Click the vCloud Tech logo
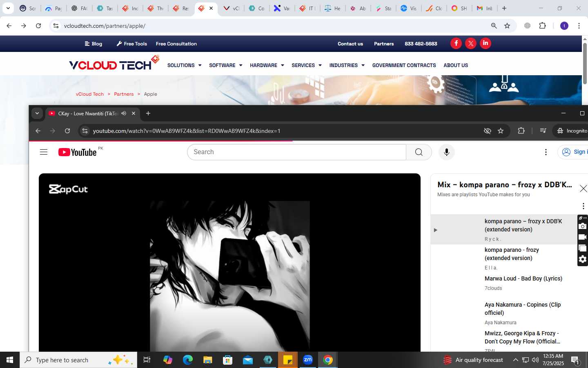The width and height of the screenshot is (588, 368). (114, 63)
